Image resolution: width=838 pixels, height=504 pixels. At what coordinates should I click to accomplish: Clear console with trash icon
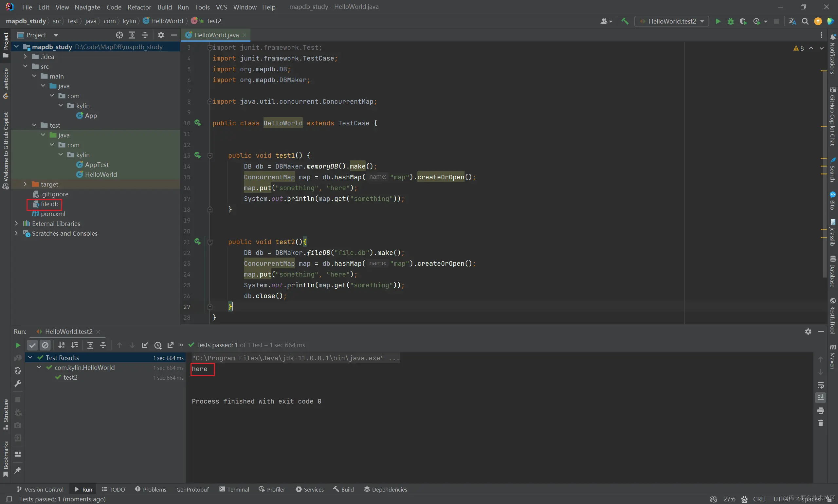[x=821, y=423]
